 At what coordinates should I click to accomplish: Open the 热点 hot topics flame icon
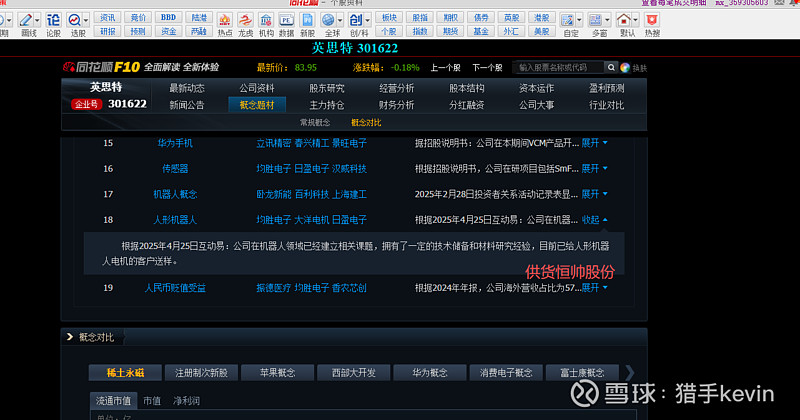click(x=224, y=20)
